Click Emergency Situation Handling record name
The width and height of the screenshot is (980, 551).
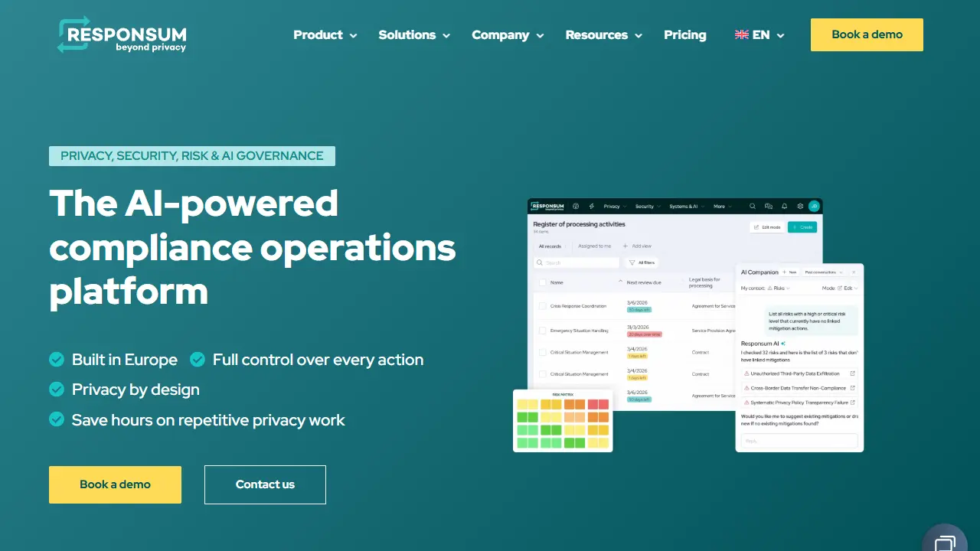click(579, 331)
